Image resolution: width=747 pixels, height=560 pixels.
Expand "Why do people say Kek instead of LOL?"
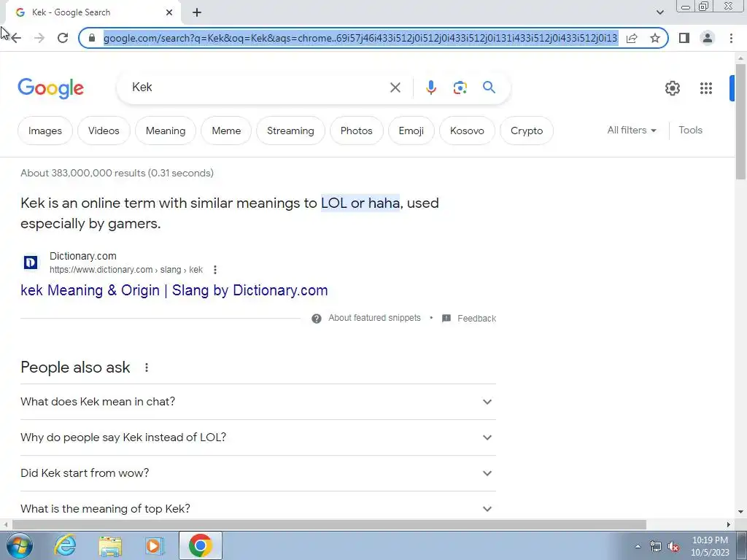tap(258, 437)
